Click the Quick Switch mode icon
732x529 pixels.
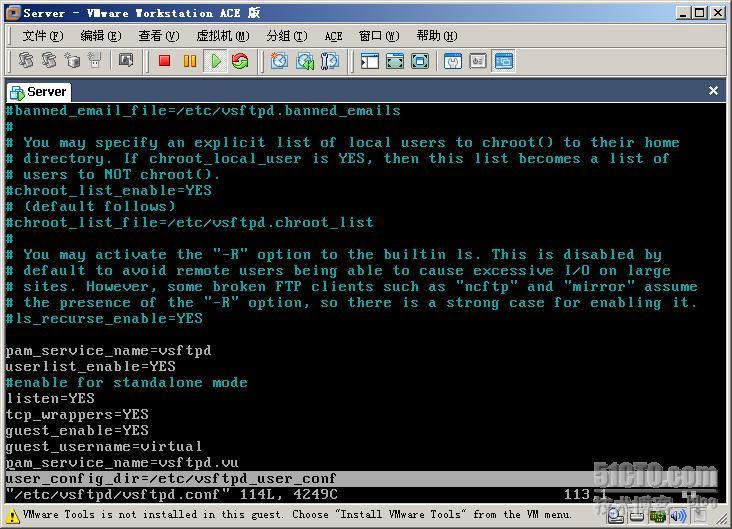[395, 61]
